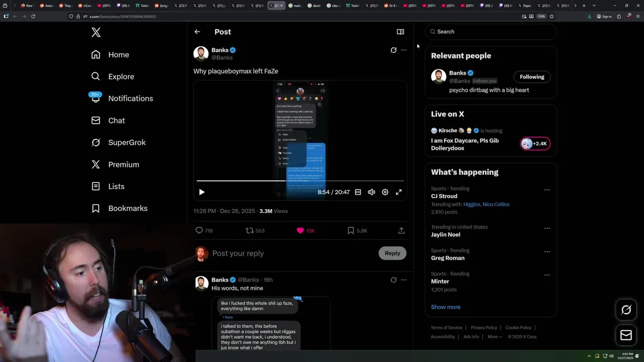Open Chat from the sidebar
The height and width of the screenshot is (362, 644).
tap(108, 121)
